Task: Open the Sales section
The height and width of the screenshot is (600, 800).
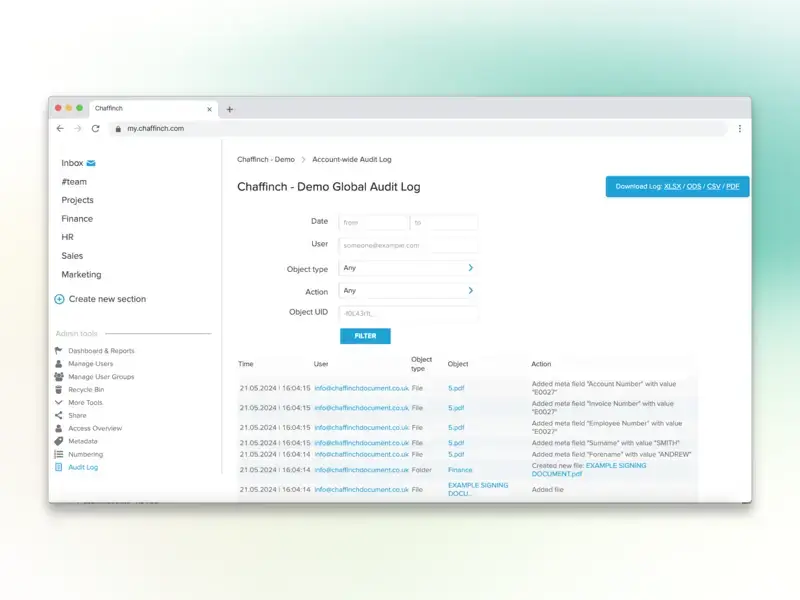Action: pos(72,256)
